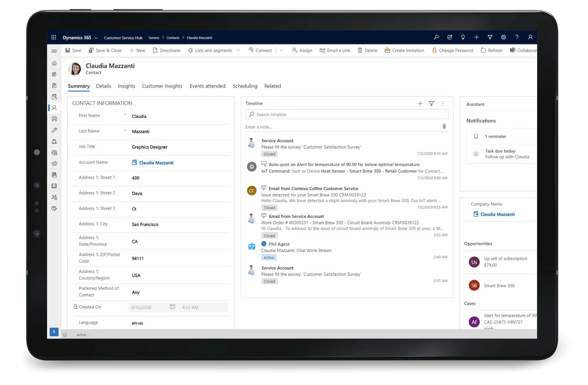
Task: Click the Address 1 City field
Action: coord(180,224)
